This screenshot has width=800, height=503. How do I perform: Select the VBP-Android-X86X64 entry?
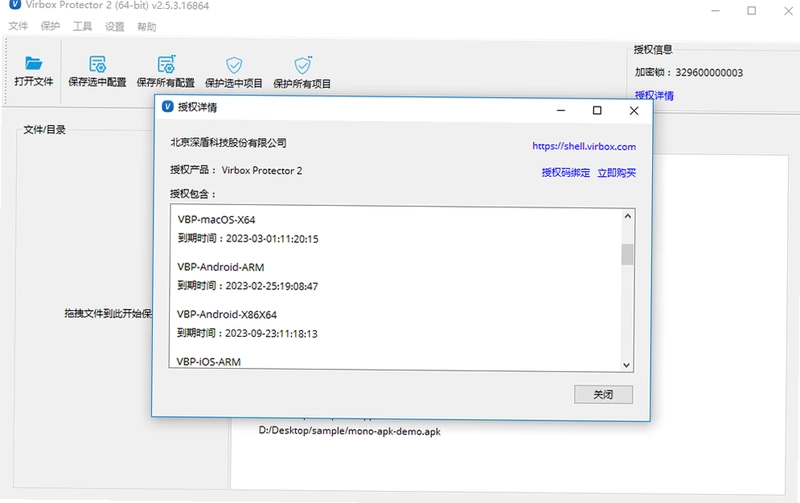pos(227,314)
